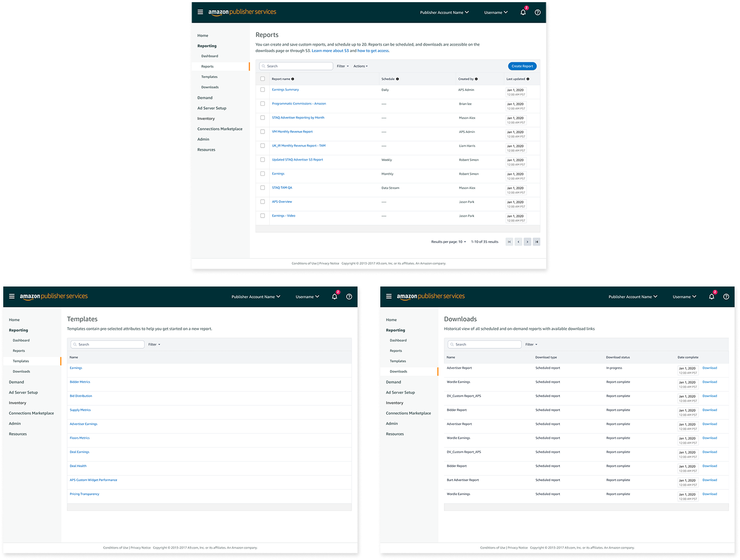This screenshot has height=560, width=740.
Task: Open the Bidder Metrics template
Action: point(80,382)
